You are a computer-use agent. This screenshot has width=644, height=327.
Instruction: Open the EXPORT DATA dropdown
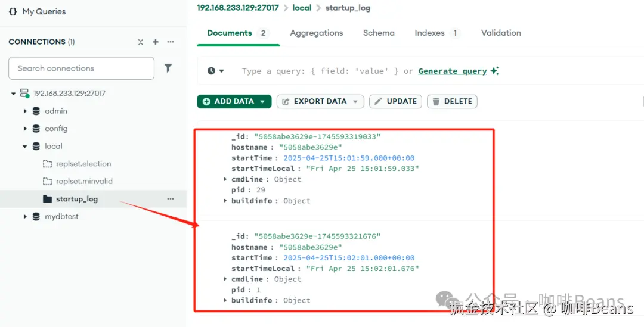(320, 101)
